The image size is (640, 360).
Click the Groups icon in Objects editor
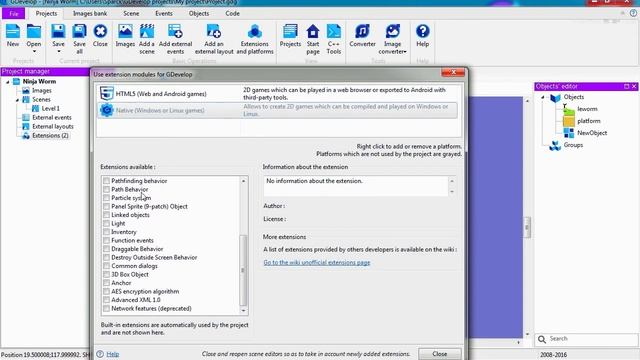coord(555,145)
